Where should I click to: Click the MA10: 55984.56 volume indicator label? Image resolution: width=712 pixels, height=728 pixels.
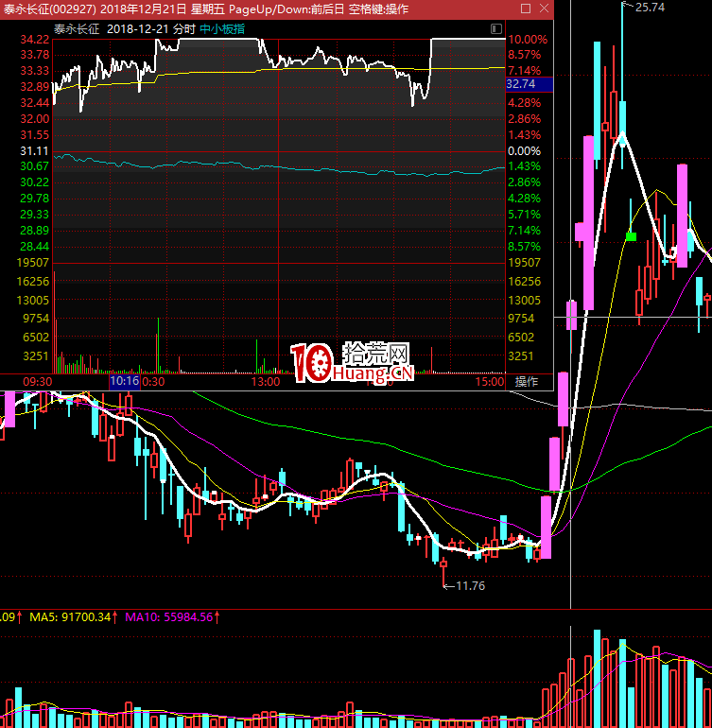169,617
